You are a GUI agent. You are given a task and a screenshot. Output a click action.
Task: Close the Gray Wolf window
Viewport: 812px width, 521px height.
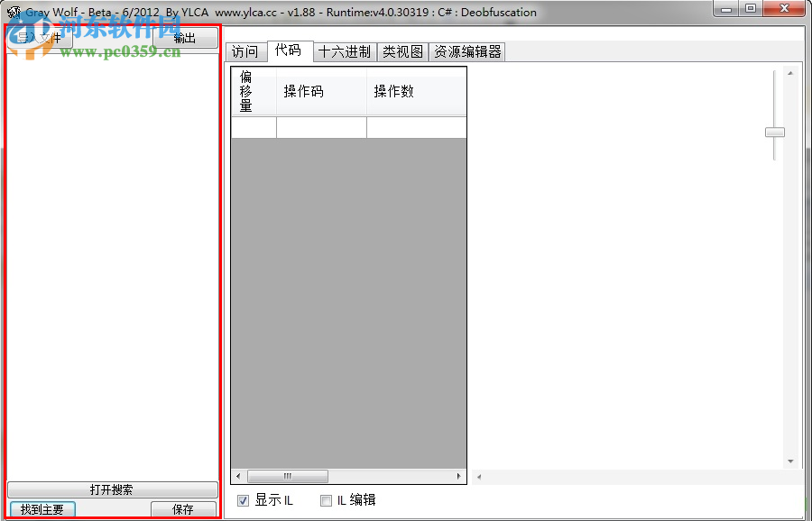(x=785, y=9)
